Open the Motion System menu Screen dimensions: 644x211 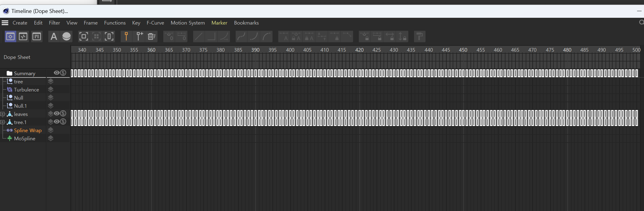click(188, 23)
